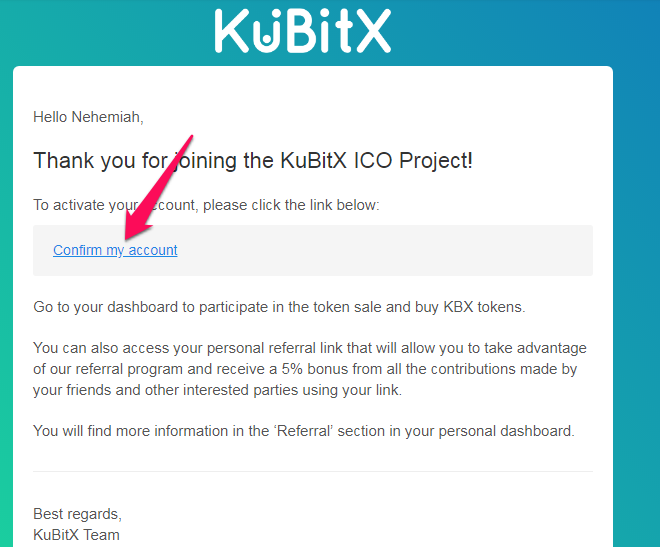Click the KuBitX Team signature
The image size is (660, 547).
[76, 535]
